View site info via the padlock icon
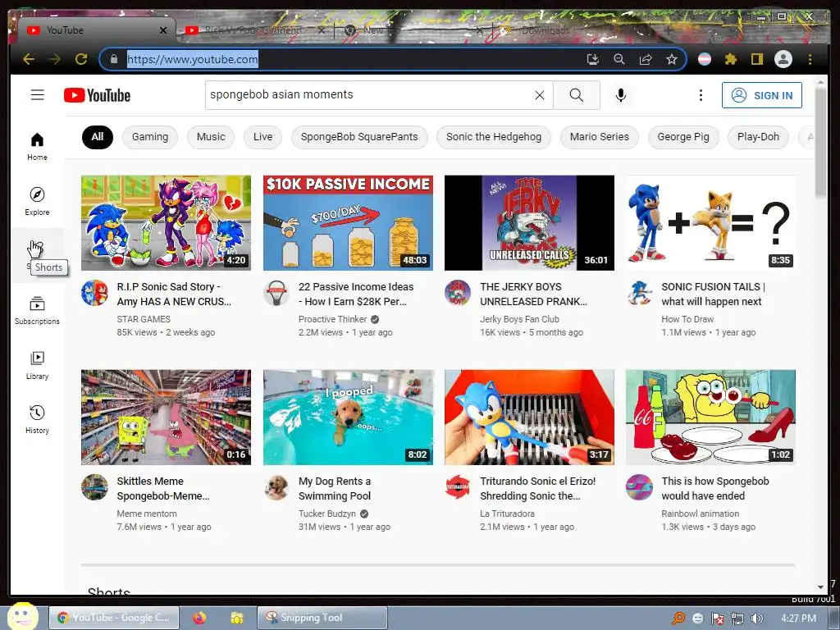840x630 pixels. 113,59
